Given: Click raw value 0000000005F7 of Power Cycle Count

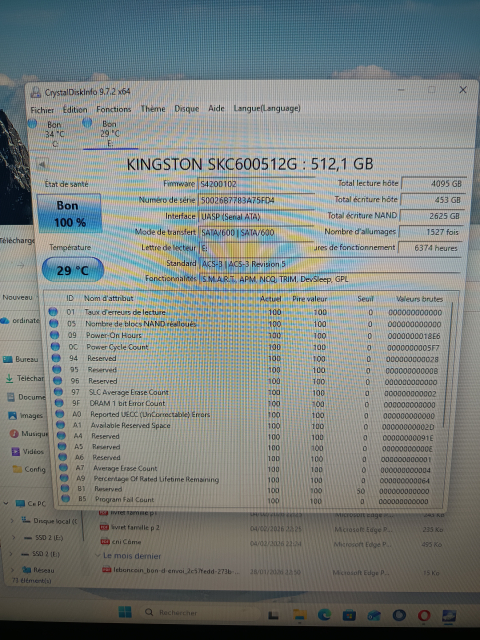Looking at the screenshot, I should (x=413, y=348).
